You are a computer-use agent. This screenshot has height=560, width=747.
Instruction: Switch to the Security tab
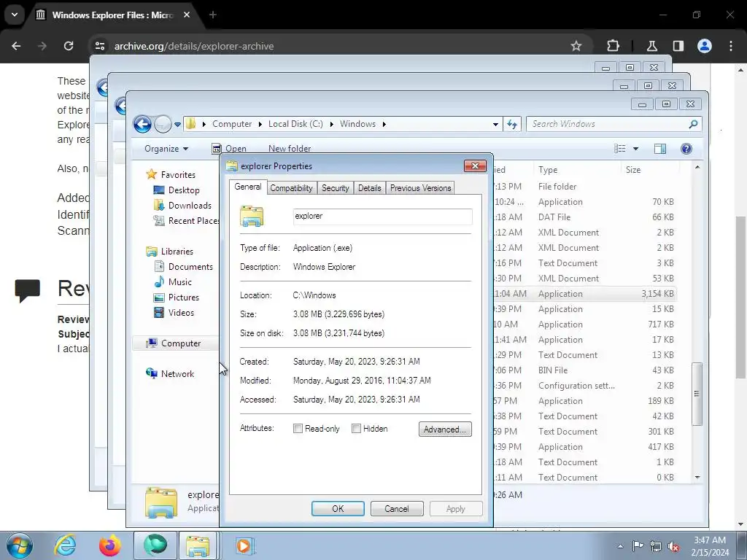pos(335,188)
